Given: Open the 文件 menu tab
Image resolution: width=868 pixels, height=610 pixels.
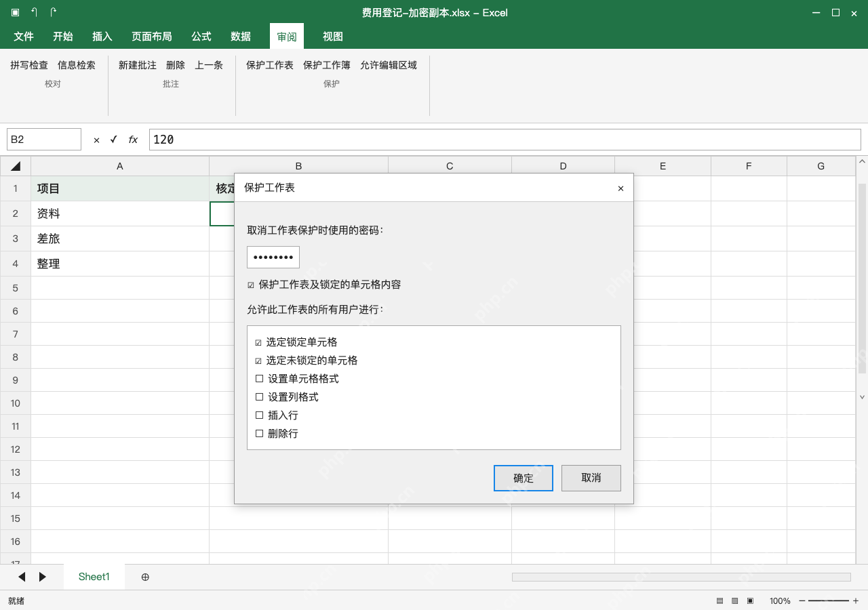Looking at the screenshot, I should 24,37.
